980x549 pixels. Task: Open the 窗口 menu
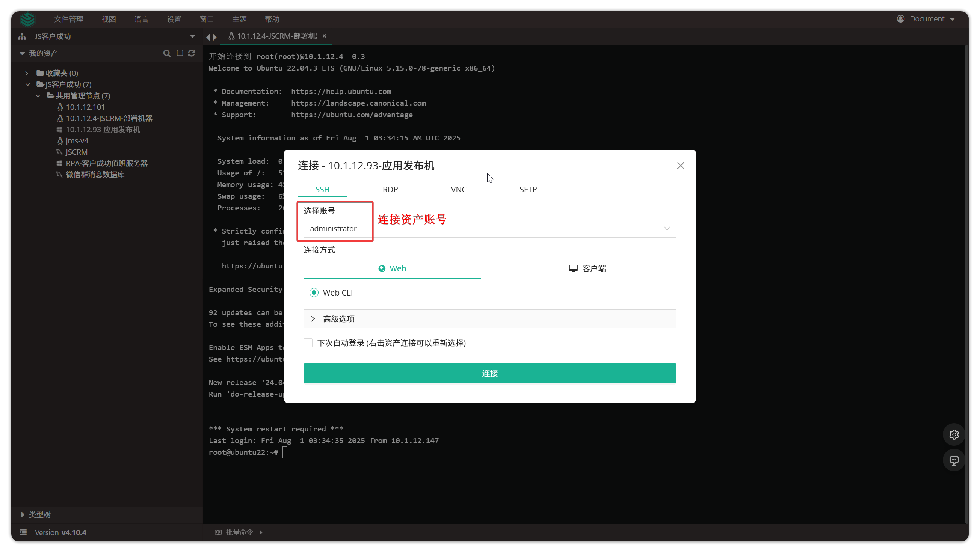coord(207,19)
